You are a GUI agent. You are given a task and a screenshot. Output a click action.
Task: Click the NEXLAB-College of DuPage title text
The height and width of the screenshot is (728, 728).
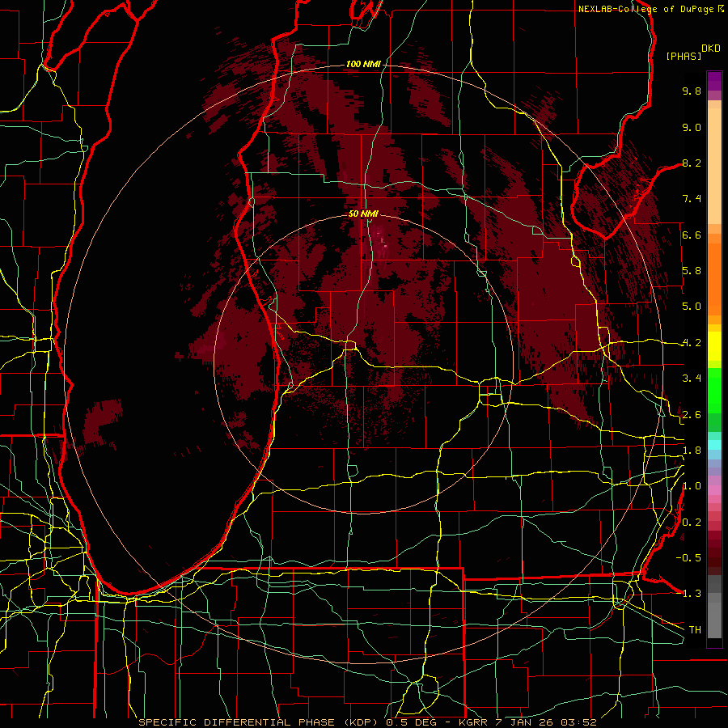click(645, 9)
